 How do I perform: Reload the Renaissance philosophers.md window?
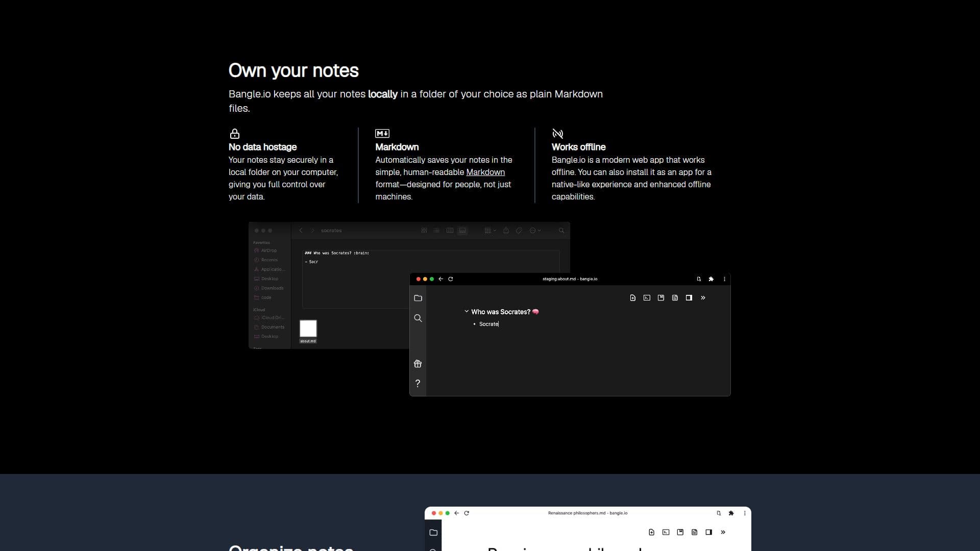click(467, 513)
